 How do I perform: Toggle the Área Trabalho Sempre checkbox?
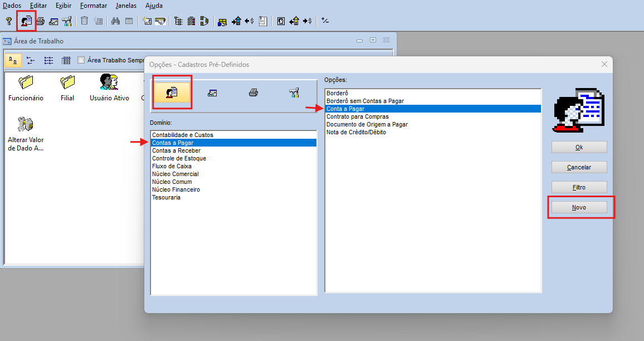(x=81, y=60)
